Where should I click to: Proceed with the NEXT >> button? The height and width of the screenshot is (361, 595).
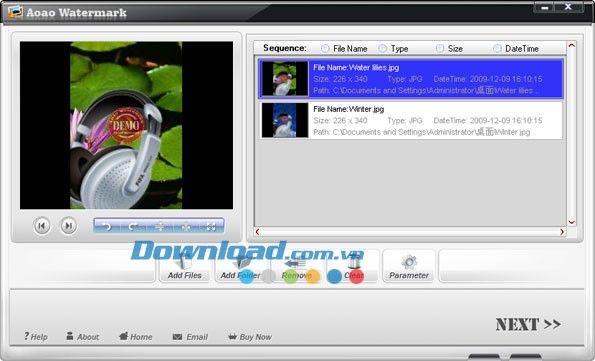(528, 325)
